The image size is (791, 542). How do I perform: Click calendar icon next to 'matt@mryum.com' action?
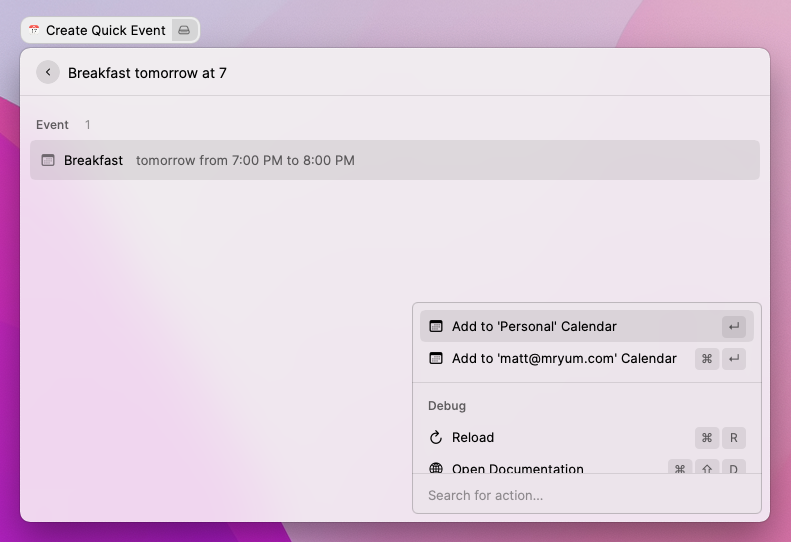point(435,358)
